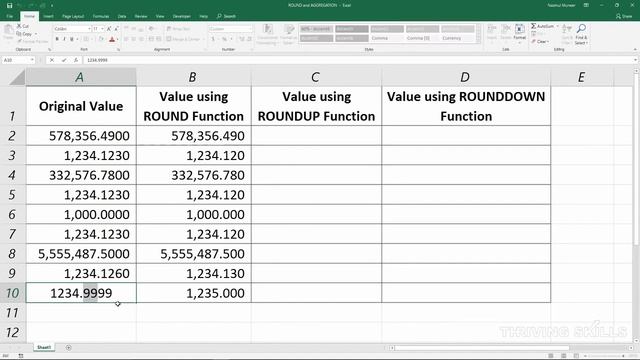The height and width of the screenshot is (360, 640).
Task: Switch to the Developer tab
Action: pyautogui.click(x=182, y=16)
